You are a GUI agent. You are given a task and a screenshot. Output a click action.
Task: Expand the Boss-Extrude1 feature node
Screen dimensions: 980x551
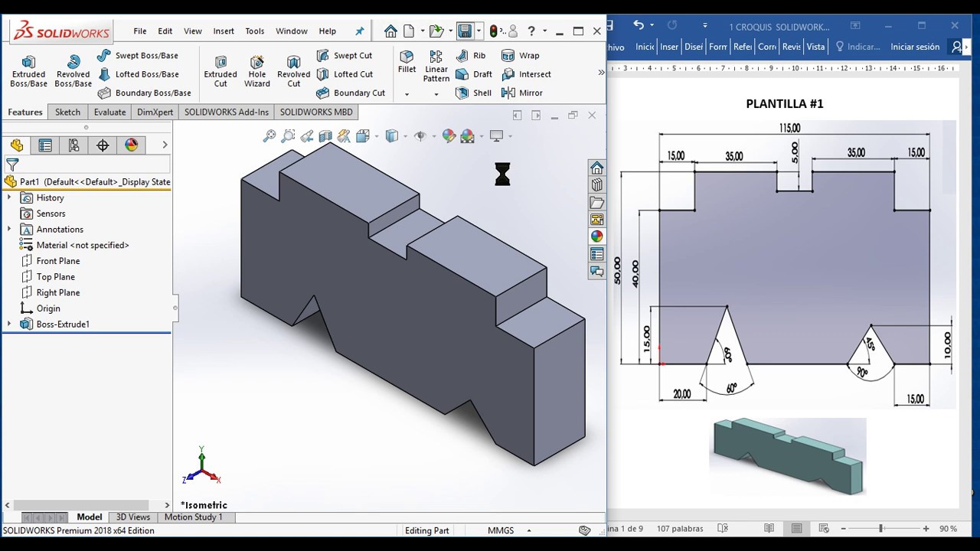click(9, 324)
